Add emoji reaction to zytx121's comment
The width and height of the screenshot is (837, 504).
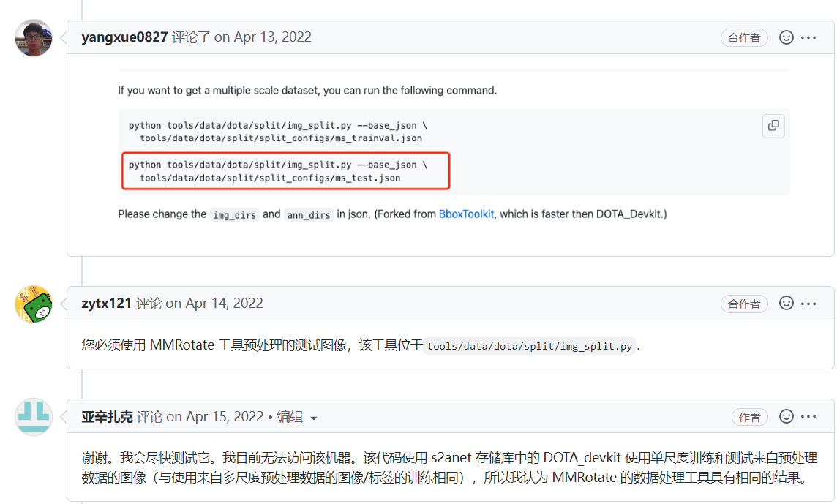pos(787,303)
